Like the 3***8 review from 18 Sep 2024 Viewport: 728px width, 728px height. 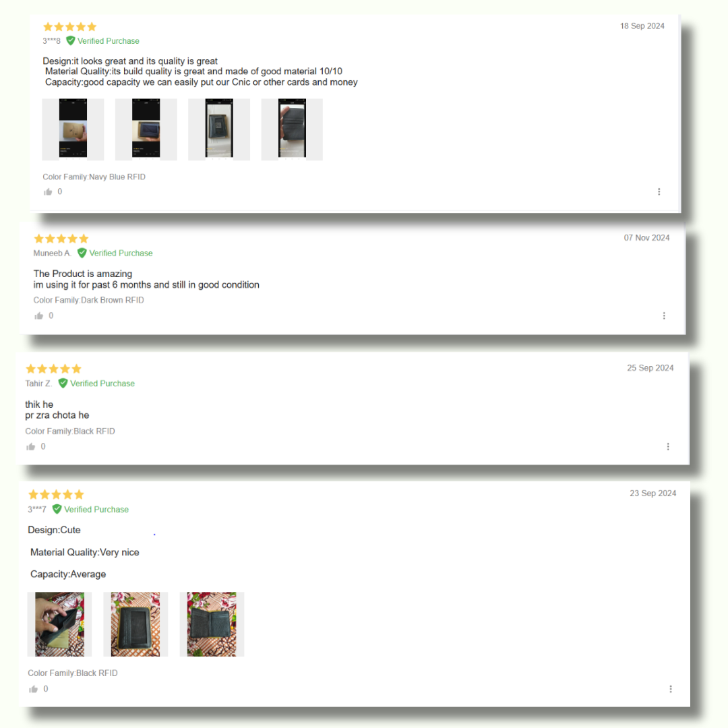pyautogui.click(x=48, y=191)
